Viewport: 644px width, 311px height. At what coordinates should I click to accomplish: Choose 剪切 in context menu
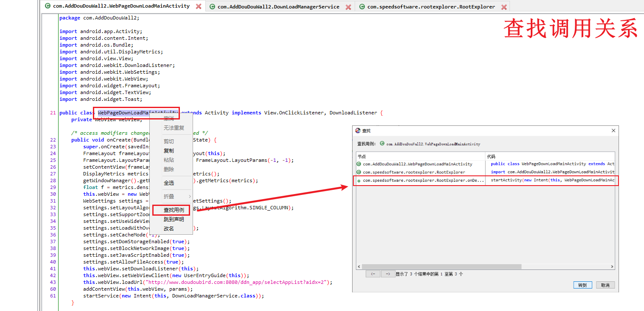[169, 142]
